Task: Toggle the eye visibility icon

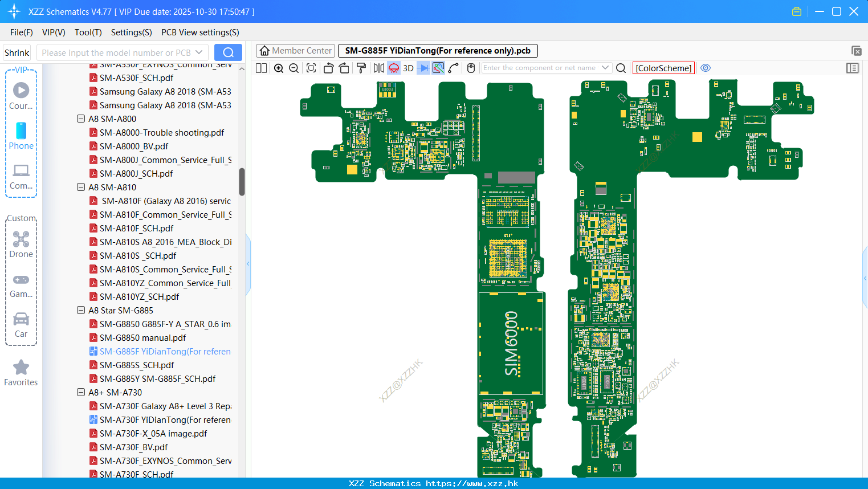Action: [x=706, y=68]
